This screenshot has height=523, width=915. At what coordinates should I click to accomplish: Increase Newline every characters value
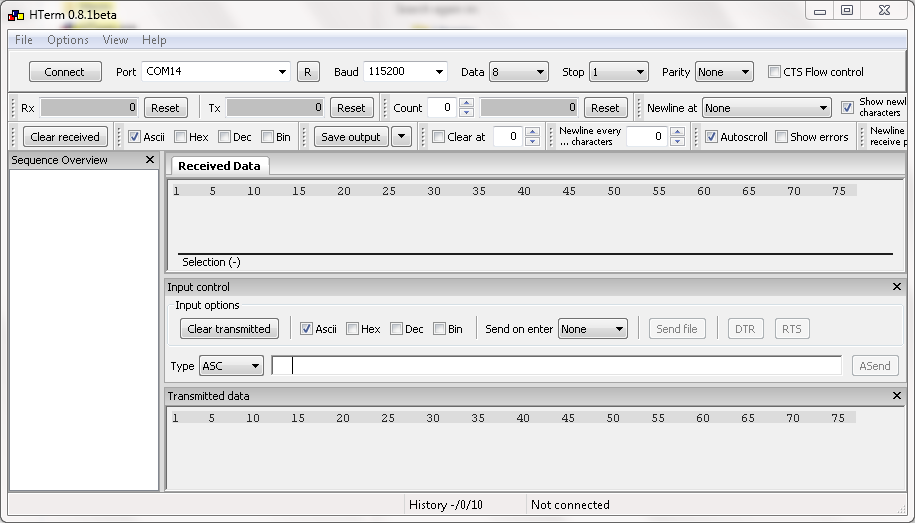click(x=677, y=132)
